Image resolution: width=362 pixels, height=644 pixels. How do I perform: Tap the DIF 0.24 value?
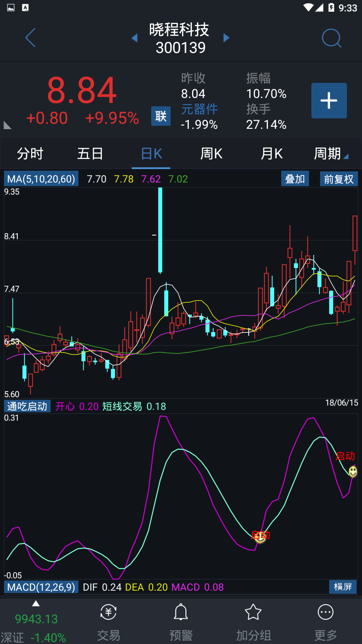(x=102, y=587)
